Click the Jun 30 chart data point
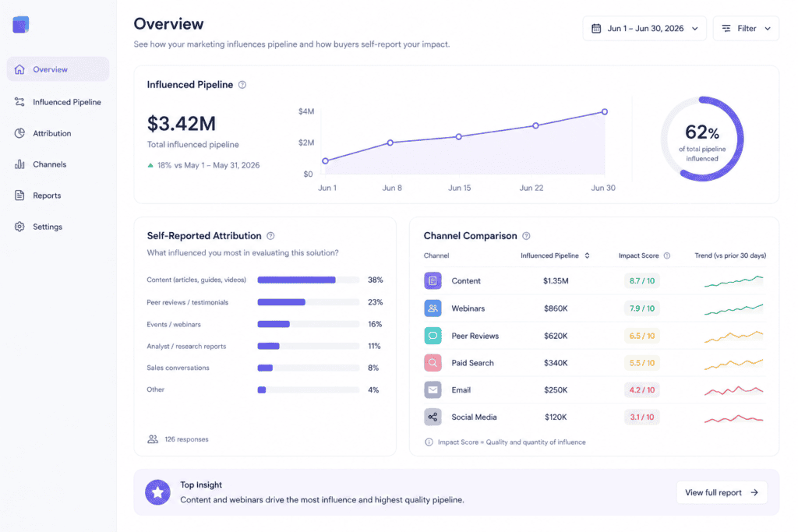Image resolution: width=798 pixels, height=532 pixels. point(605,112)
